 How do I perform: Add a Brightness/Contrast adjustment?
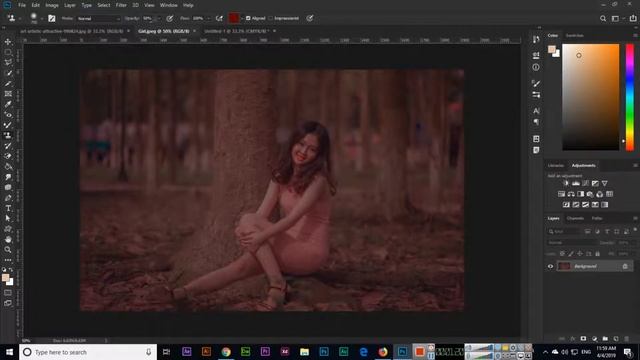pos(566,183)
